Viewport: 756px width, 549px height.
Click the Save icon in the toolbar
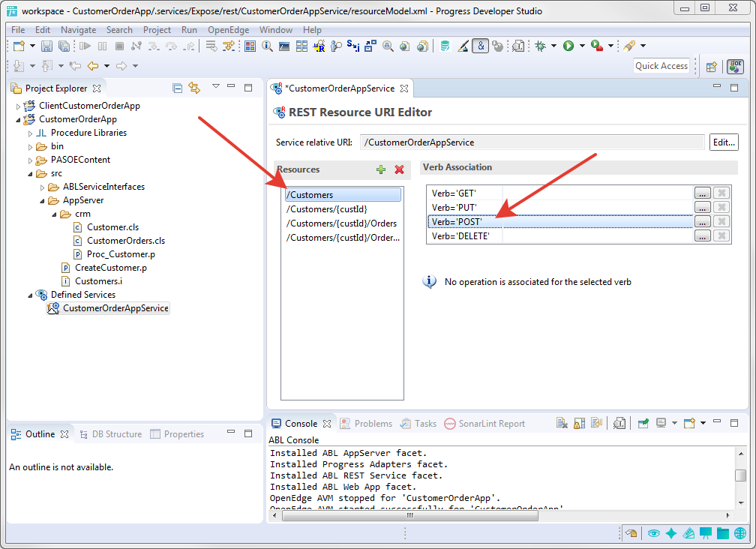coord(46,46)
